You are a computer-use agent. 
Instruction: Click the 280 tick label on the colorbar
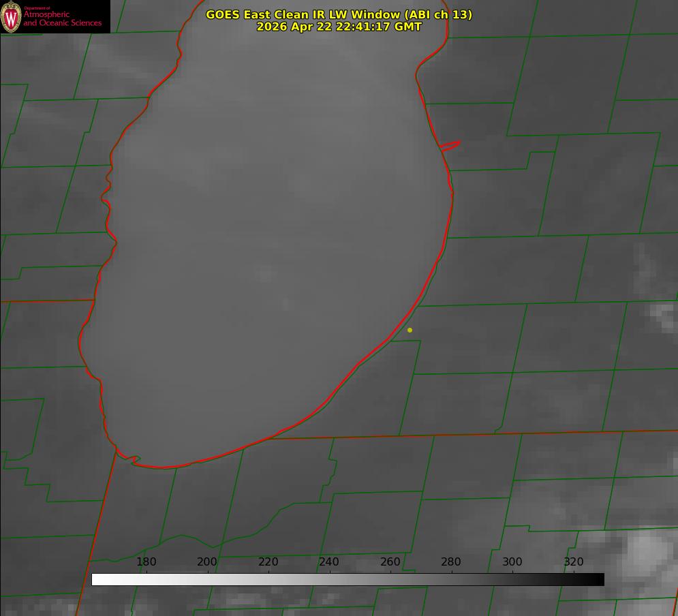point(451,561)
